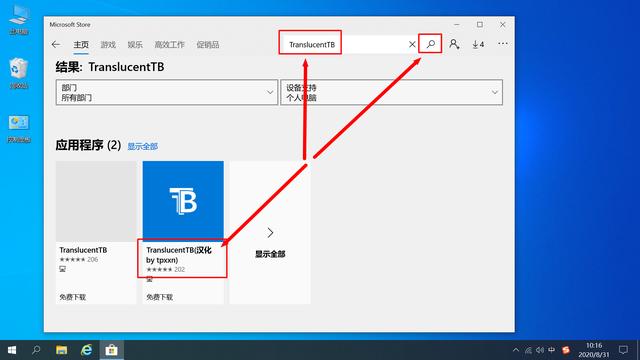The height and width of the screenshot is (360, 640).
Task: Open downloads and updates (4)
Action: pyautogui.click(x=478, y=44)
